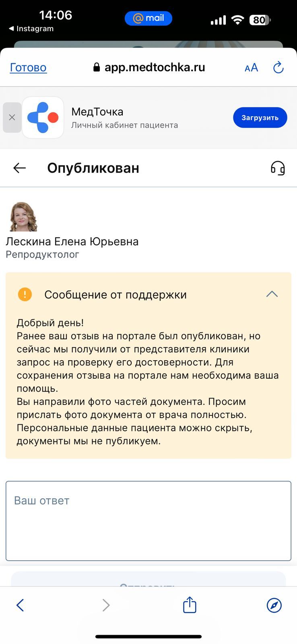The image size is (297, 644).
Task: Collapse the support message panel
Action: click(x=272, y=294)
